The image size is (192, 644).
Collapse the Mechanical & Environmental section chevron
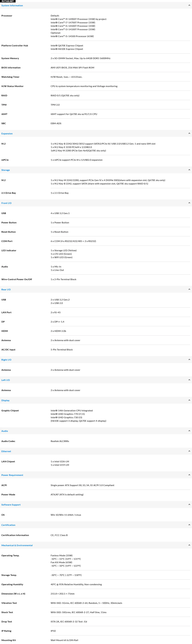coord(189,545)
